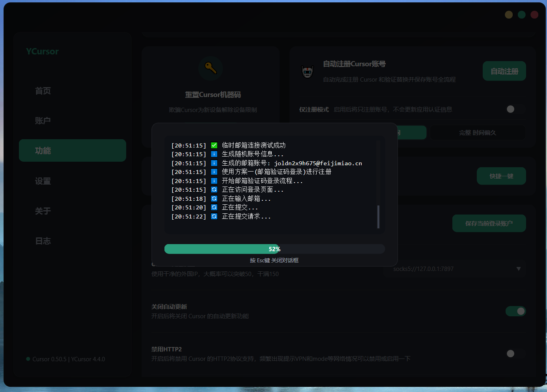Click the 正在访问登录页面... log text
The image size is (547, 392).
(x=253, y=190)
